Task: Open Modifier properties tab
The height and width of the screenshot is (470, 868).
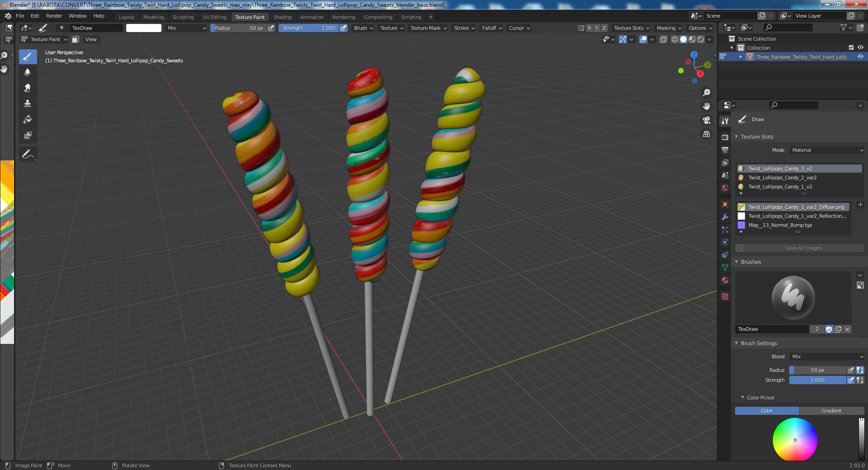Action: 725,217
